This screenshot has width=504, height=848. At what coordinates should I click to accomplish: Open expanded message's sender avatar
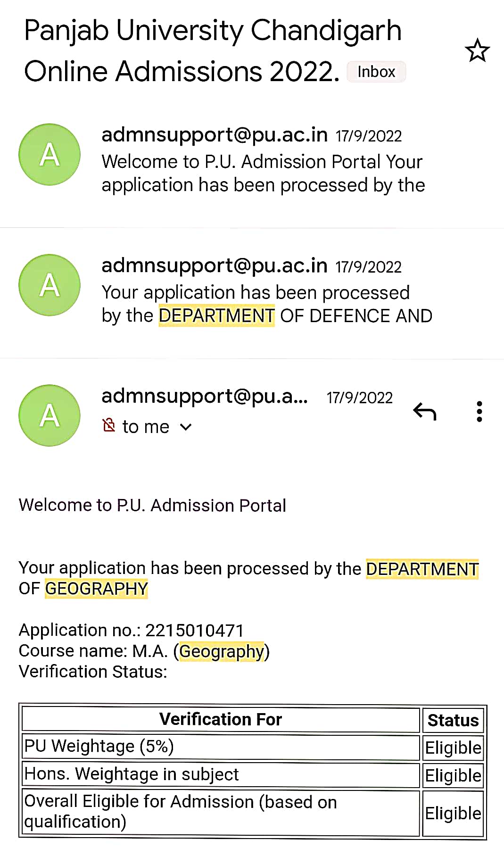pos(50,416)
